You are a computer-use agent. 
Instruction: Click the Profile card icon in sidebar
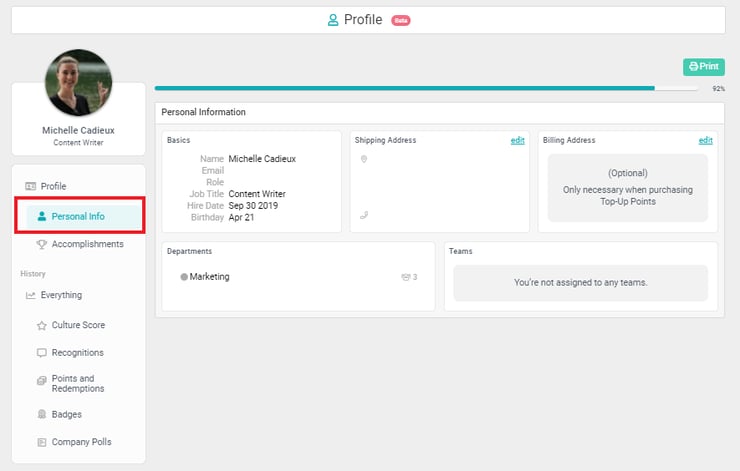tap(30, 187)
